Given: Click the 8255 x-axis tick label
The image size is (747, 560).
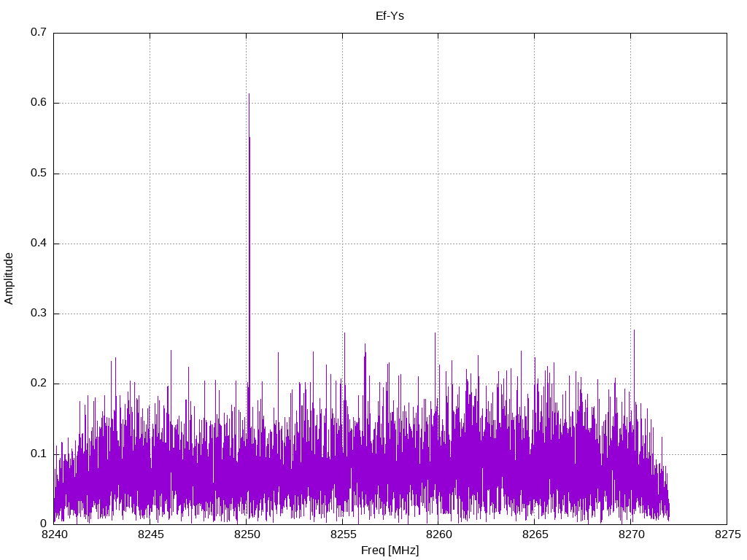Looking at the screenshot, I should coord(342,536).
